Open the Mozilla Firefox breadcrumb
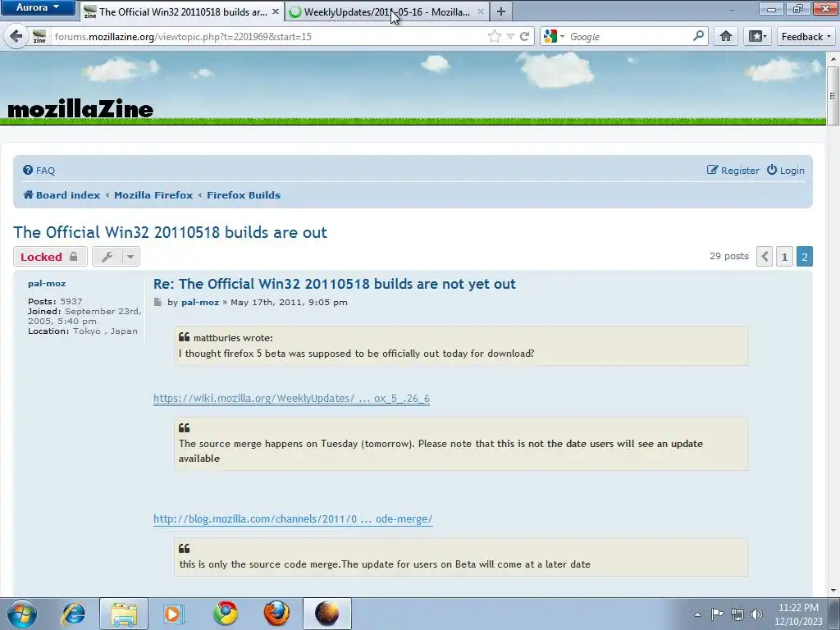Viewport: 840px width, 630px height. point(153,195)
